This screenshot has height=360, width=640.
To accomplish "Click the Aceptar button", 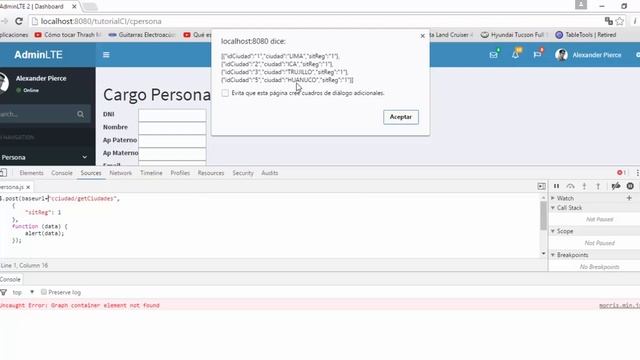I will (401, 117).
